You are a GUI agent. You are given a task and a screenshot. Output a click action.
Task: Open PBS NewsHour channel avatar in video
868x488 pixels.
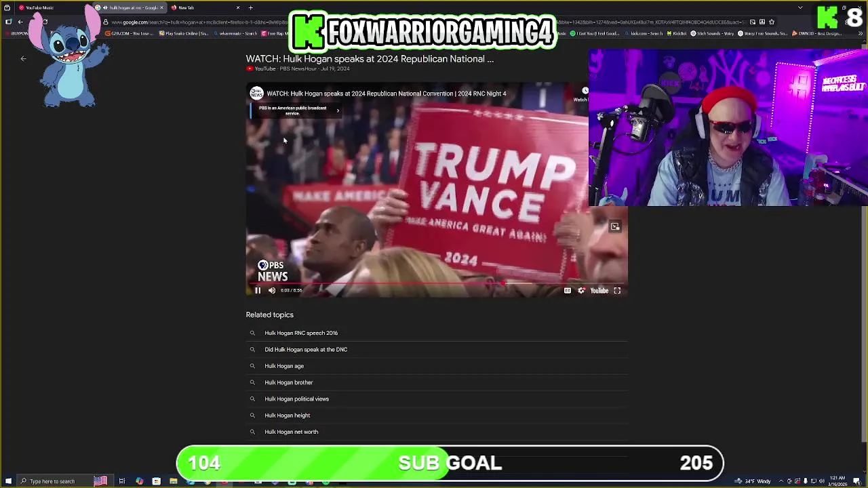tap(256, 94)
